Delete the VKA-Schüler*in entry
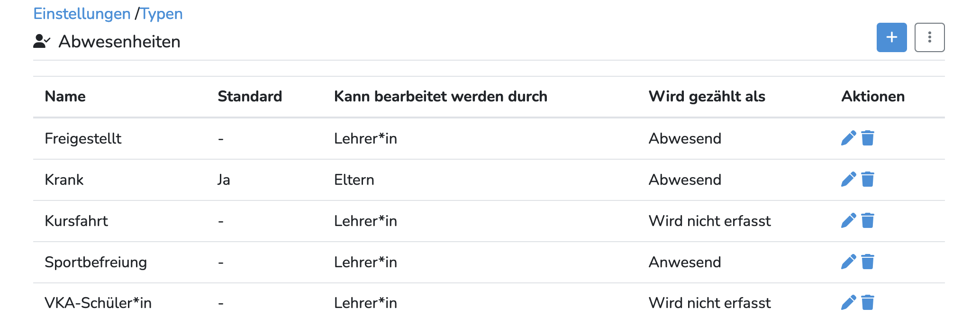 867,303
